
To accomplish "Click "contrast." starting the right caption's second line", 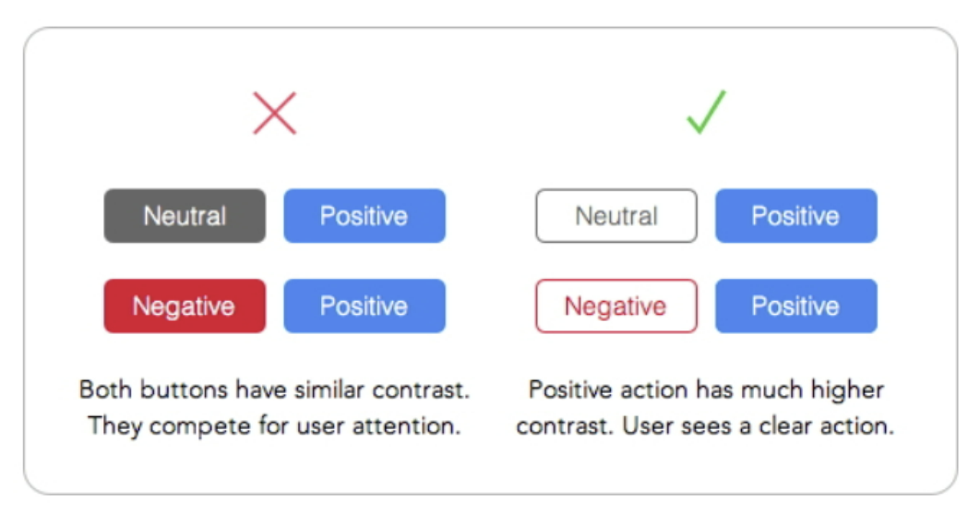I will 560,428.
